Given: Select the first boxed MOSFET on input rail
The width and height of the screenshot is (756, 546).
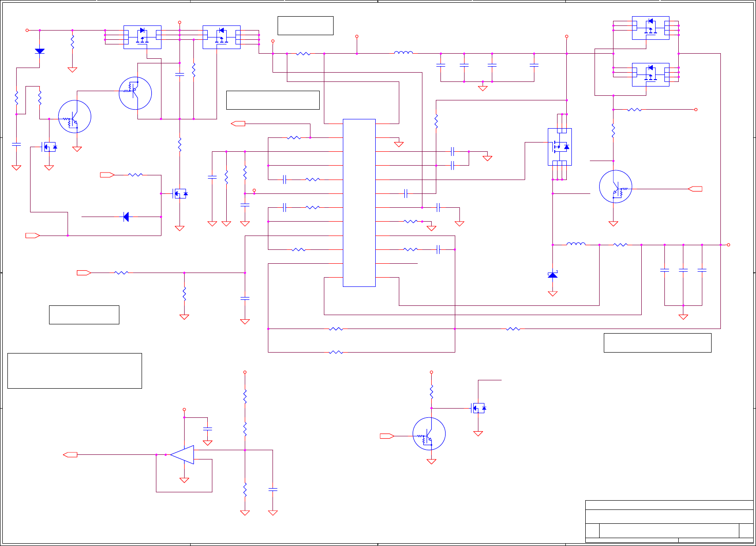Looking at the screenshot, I should pos(143,37).
